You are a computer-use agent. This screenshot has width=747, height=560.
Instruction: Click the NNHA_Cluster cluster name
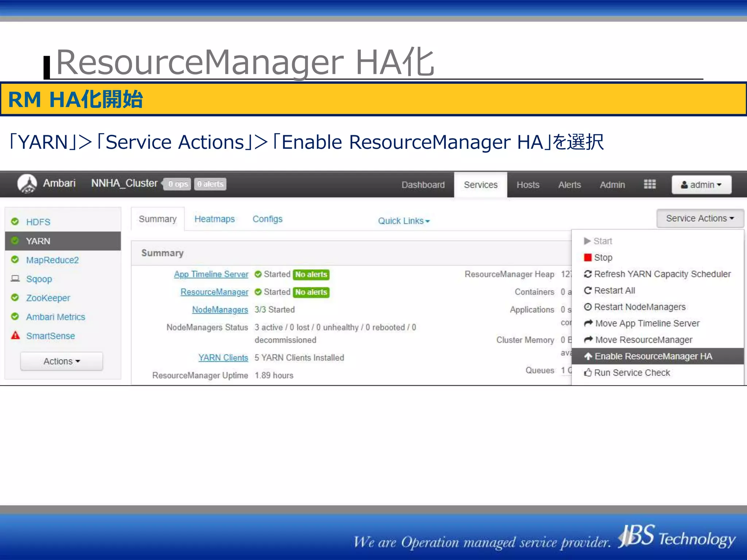coord(124,183)
